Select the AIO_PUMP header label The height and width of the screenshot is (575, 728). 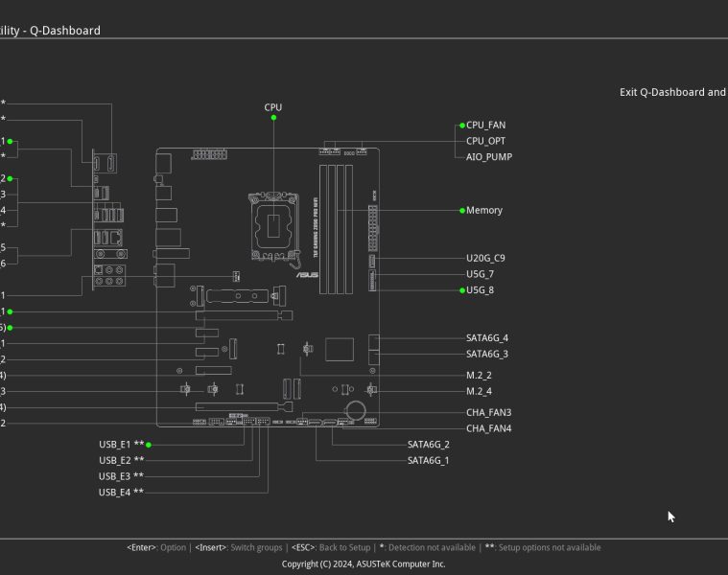coord(489,157)
